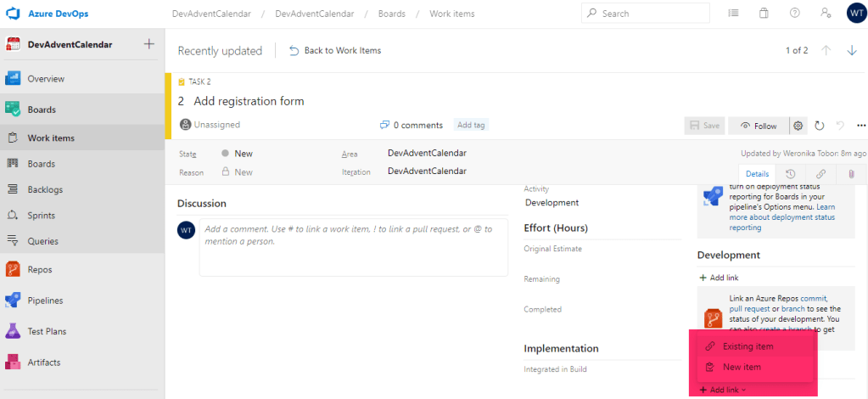Choose New item from the menu
This screenshot has width=868, height=399.
click(741, 367)
